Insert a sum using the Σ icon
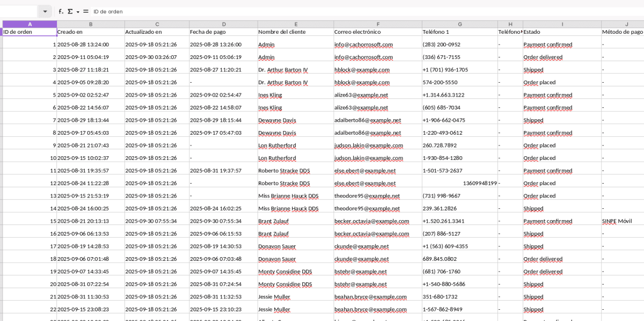The image size is (644, 321). (x=69, y=11)
